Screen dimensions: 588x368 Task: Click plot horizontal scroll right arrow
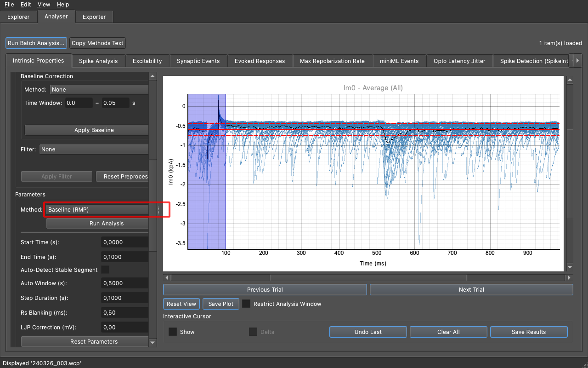[x=570, y=278]
